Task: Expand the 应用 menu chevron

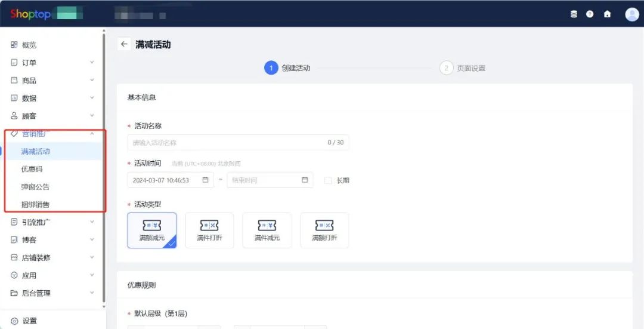Action: tap(92, 275)
